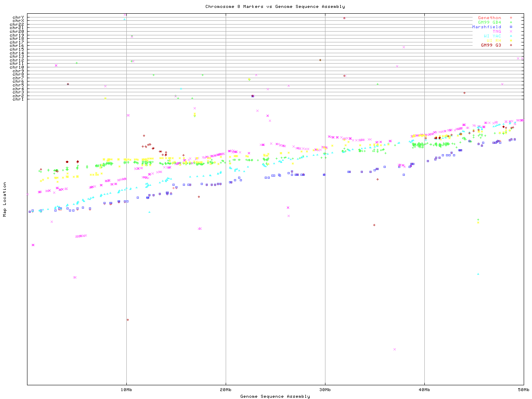This screenshot has height=399, width=532.
Task: Select the dark red GM99 G3 diamond symbol
Action: pos(511,45)
